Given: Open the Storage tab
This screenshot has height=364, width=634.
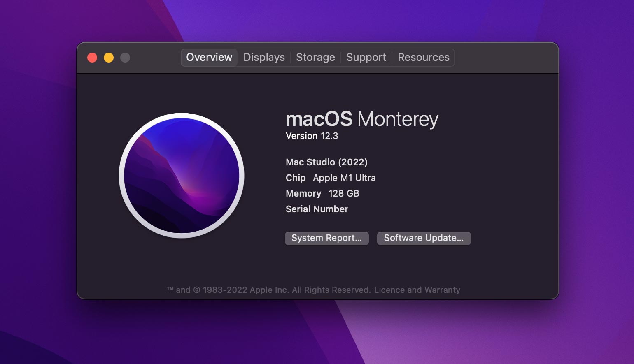Looking at the screenshot, I should (315, 57).
